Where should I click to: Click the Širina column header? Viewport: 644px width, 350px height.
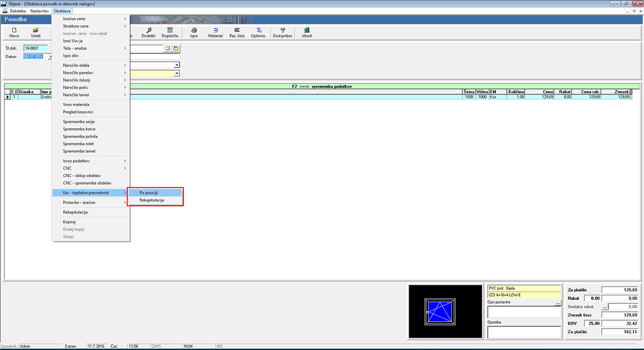(x=469, y=92)
